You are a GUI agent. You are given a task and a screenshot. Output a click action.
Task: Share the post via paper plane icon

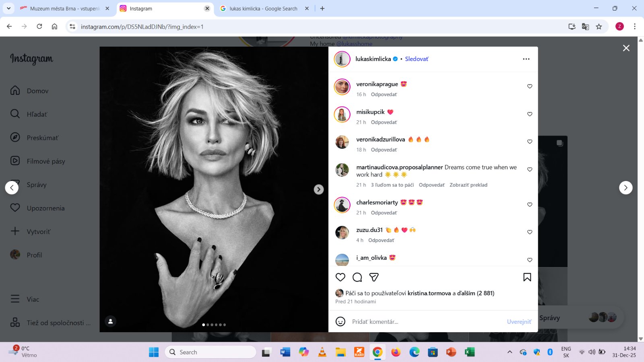pos(374,277)
